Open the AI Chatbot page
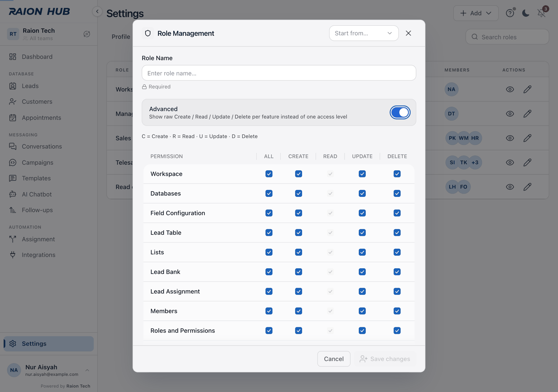 click(48, 194)
